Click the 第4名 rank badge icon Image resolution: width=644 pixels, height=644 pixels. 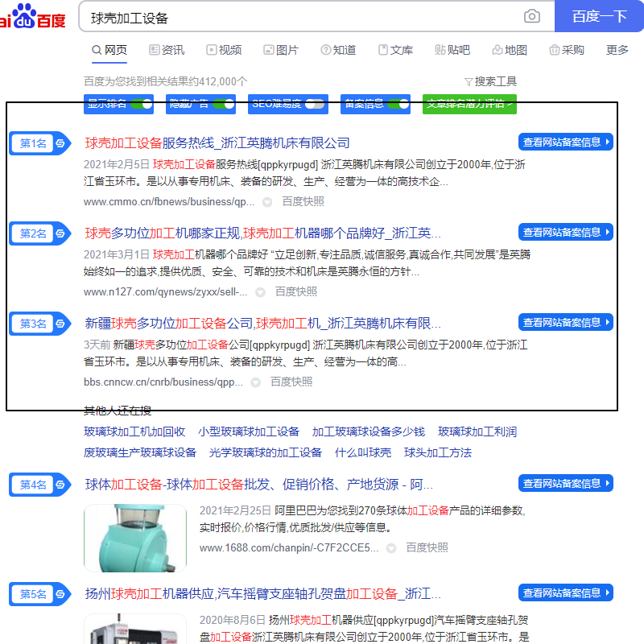[x=39, y=485]
